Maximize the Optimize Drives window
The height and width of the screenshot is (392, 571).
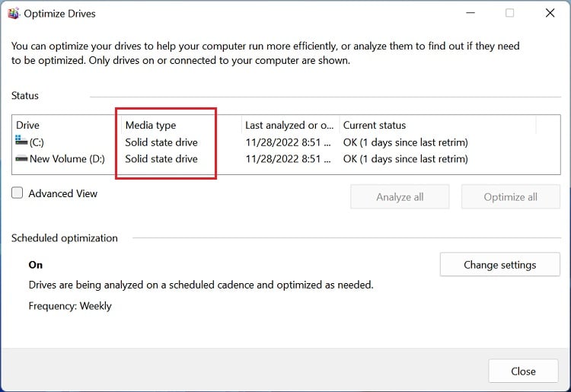[x=509, y=13]
